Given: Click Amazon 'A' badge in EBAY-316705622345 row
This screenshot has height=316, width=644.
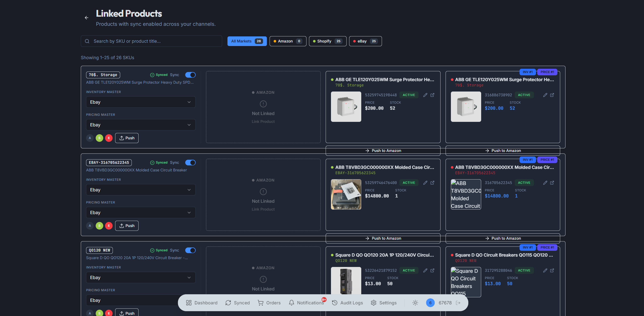Looking at the screenshot, I should click(90, 226).
